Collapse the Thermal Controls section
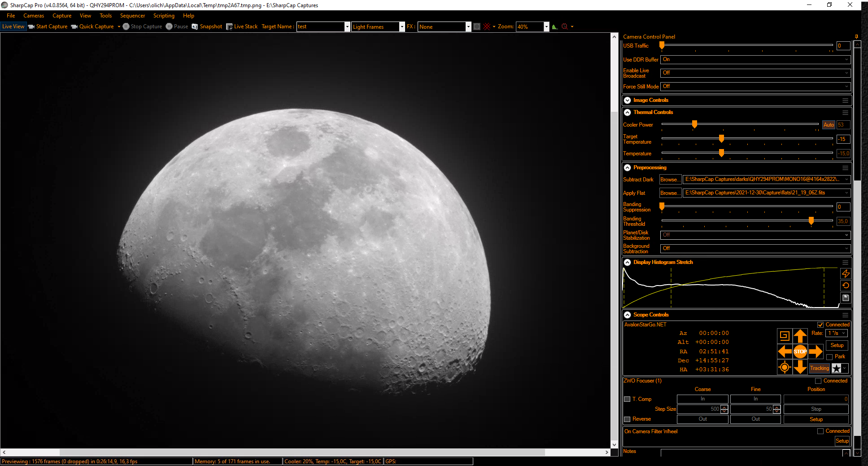This screenshot has height=466, width=868. pos(627,112)
